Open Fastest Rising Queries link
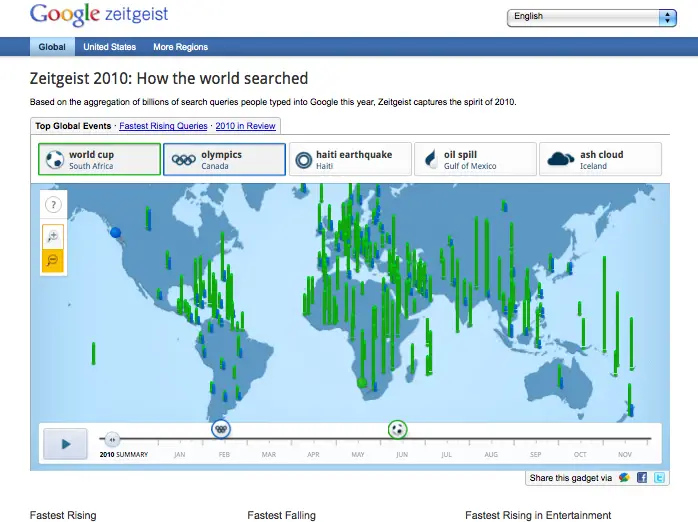Viewport: 698px width, 522px height. click(163, 126)
